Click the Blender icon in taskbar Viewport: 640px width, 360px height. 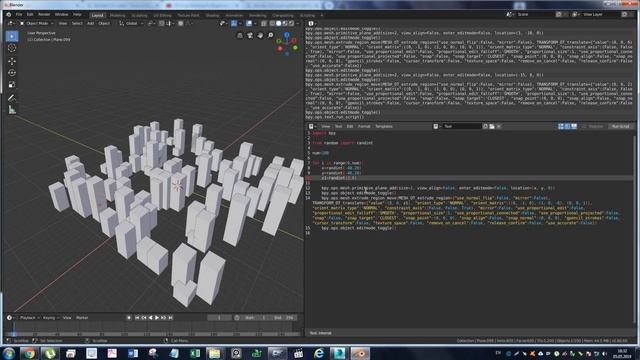(360, 353)
